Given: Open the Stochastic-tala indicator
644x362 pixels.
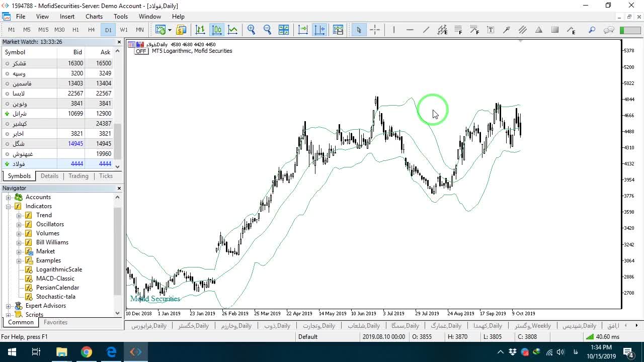Looking at the screenshot, I should tap(56, 297).
